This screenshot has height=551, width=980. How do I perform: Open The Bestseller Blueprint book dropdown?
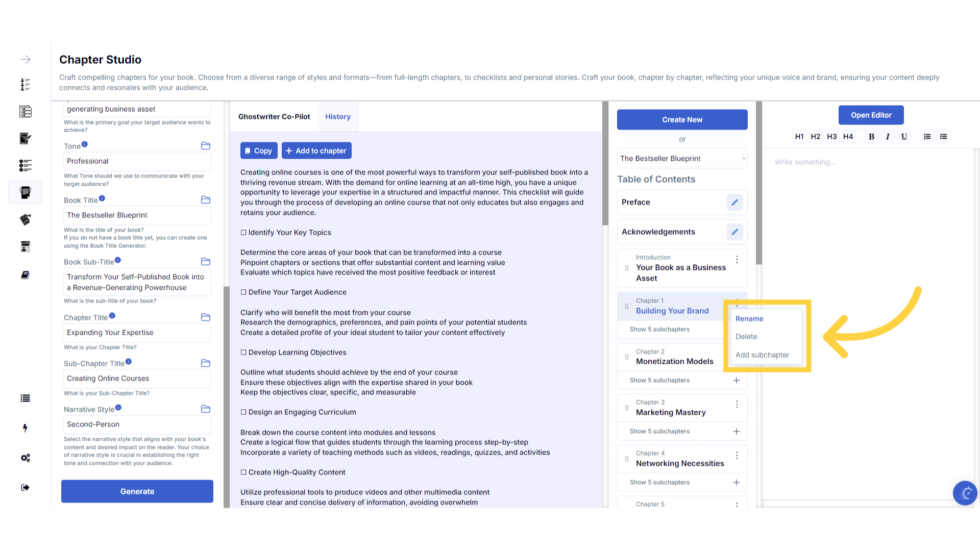pos(682,159)
